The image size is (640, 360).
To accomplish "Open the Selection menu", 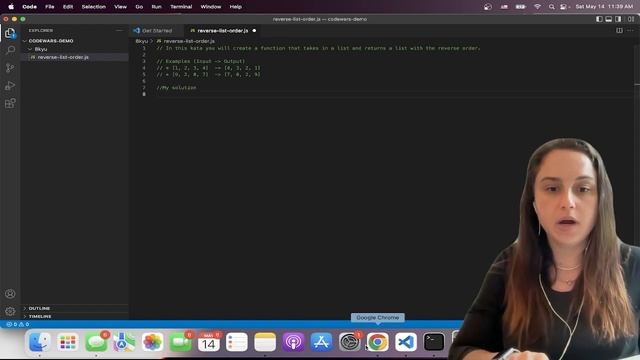I will (93, 7).
